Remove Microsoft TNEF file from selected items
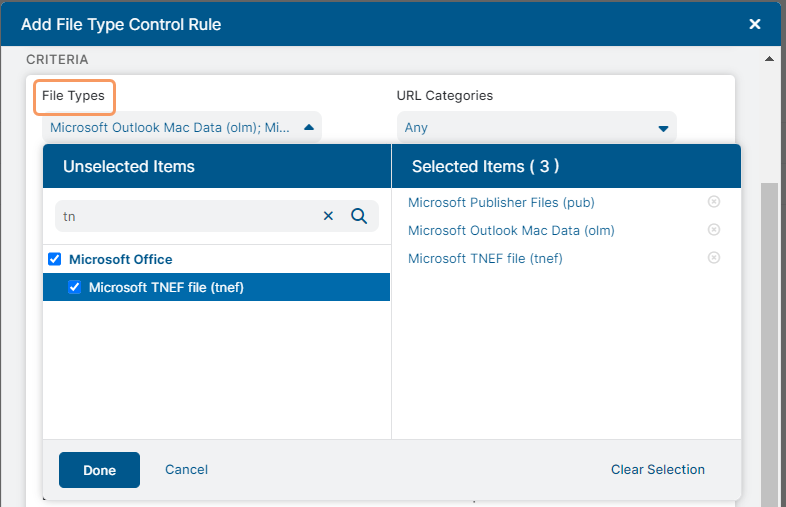The height and width of the screenshot is (507, 786). coord(713,258)
